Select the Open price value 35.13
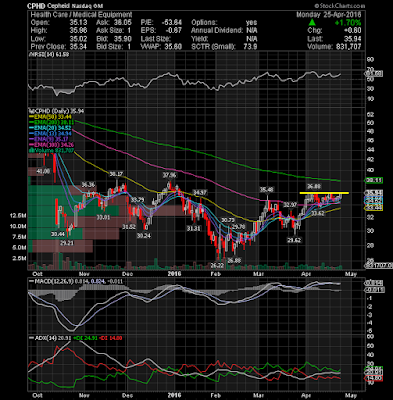 (78, 23)
